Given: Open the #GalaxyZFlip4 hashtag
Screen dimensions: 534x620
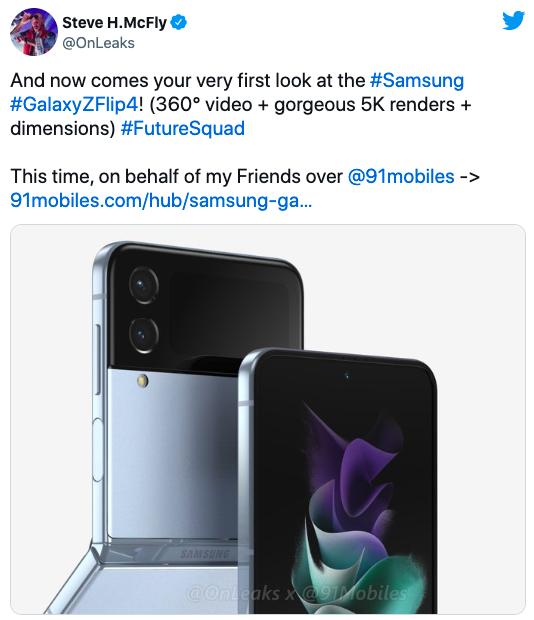Looking at the screenshot, I should click(74, 105).
